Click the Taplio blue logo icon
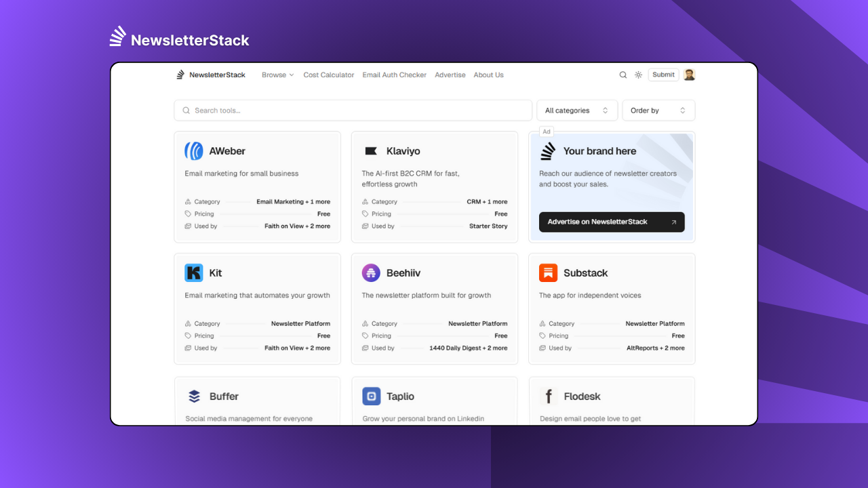This screenshot has width=868, height=488. 372,396
